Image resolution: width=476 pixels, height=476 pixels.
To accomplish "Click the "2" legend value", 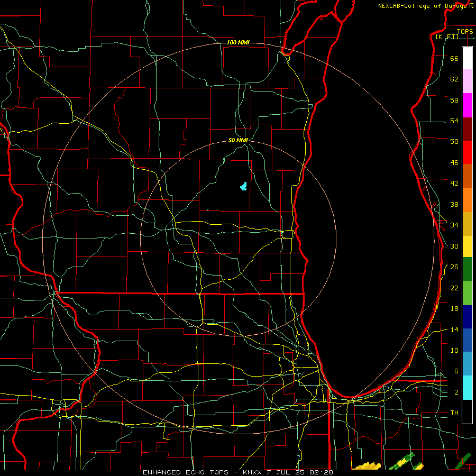I will (456, 392).
